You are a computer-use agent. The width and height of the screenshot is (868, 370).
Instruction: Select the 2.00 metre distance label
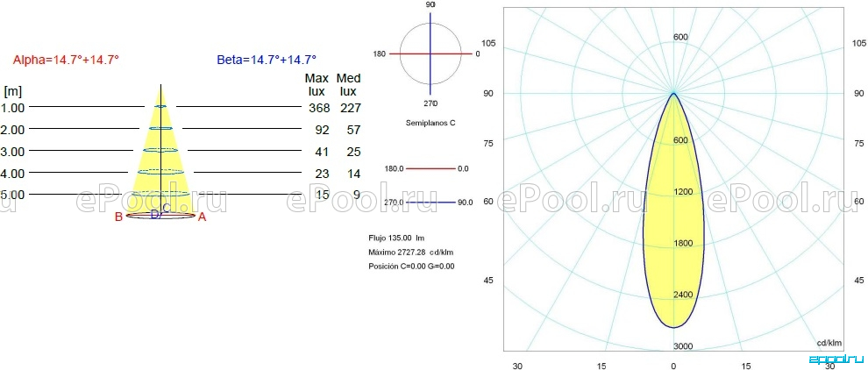tap(13, 130)
